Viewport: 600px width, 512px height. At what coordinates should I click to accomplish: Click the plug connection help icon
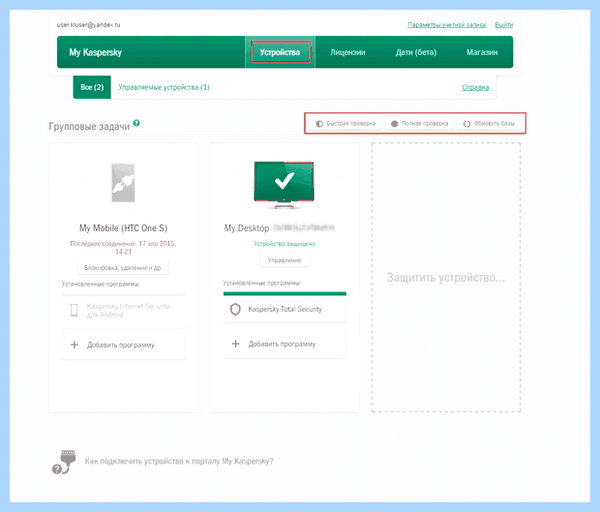pyautogui.click(x=64, y=462)
